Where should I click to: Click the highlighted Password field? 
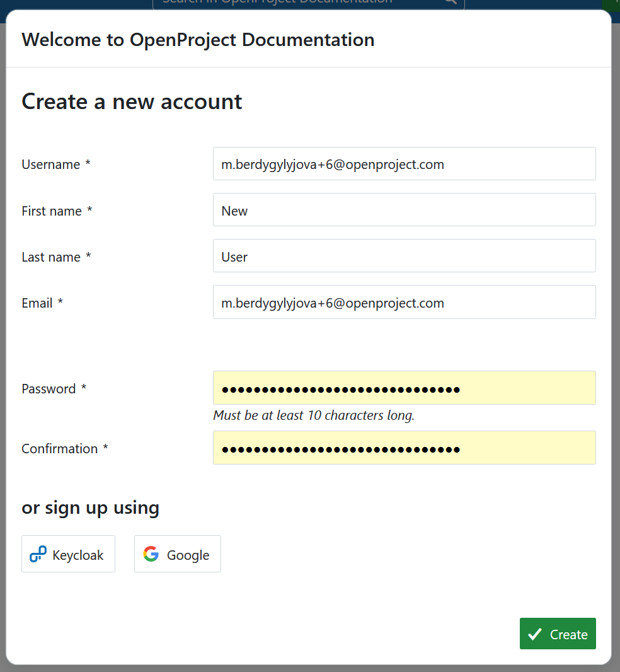(404, 388)
